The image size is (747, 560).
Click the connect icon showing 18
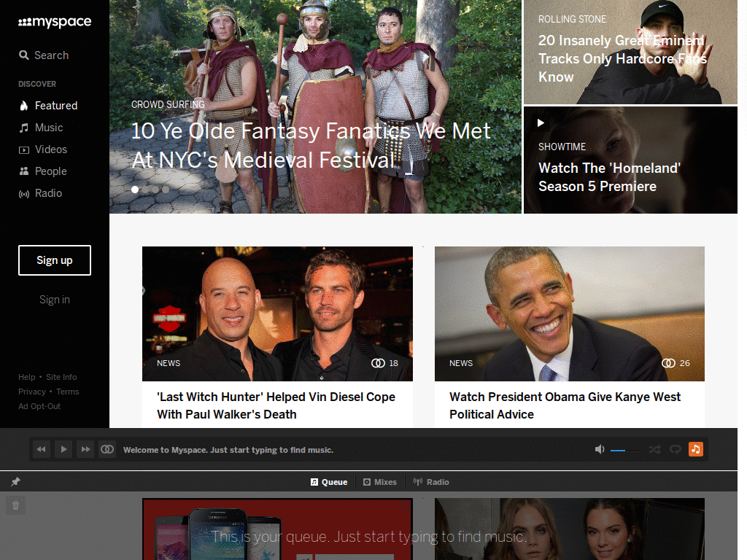(x=379, y=363)
